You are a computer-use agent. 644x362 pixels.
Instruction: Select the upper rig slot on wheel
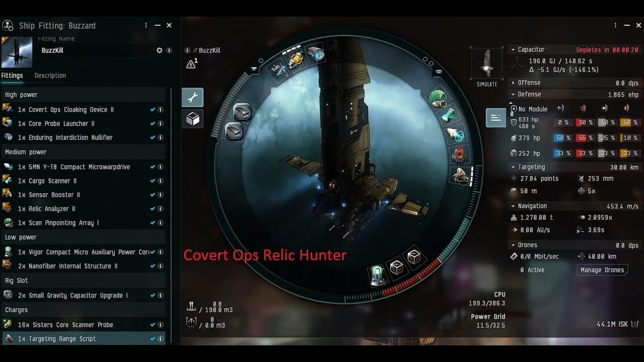point(243,113)
